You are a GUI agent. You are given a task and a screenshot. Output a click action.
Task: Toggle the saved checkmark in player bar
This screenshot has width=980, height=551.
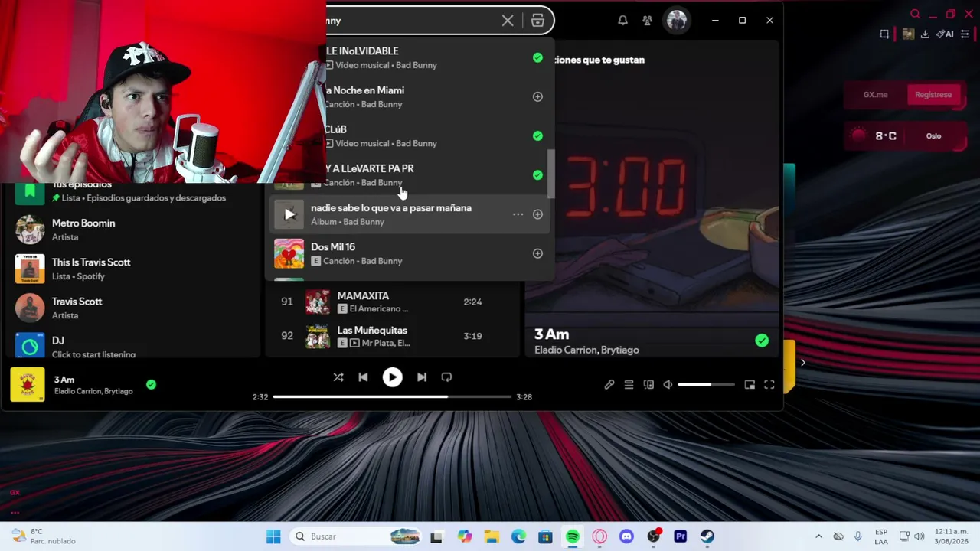pyautogui.click(x=151, y=384)
